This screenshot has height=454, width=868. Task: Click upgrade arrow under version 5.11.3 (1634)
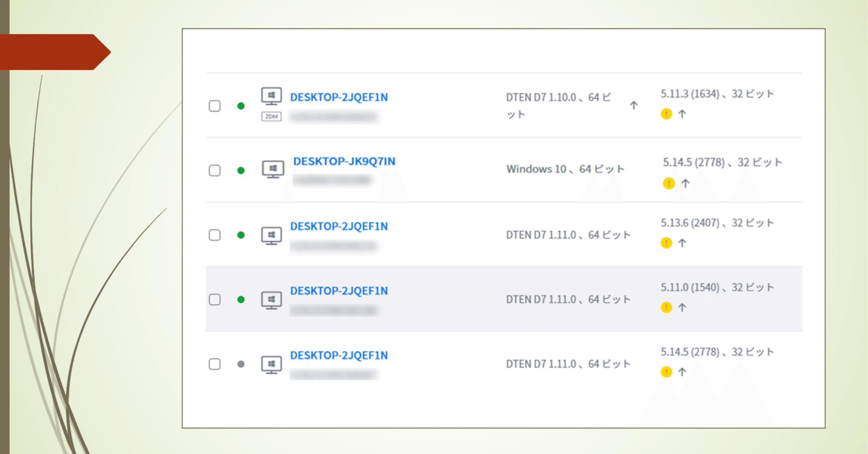[x=682, y=114]
